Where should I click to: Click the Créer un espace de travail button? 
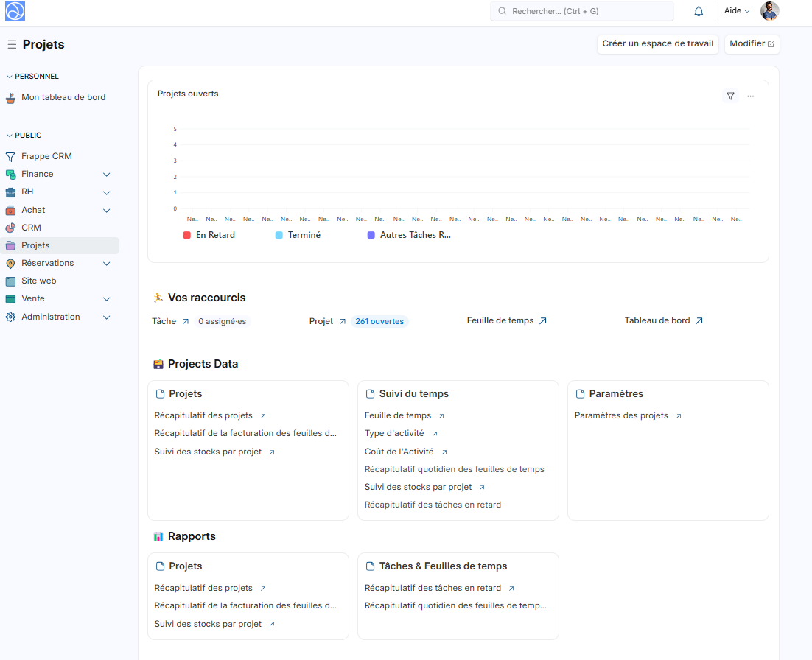tap(657, 43)
